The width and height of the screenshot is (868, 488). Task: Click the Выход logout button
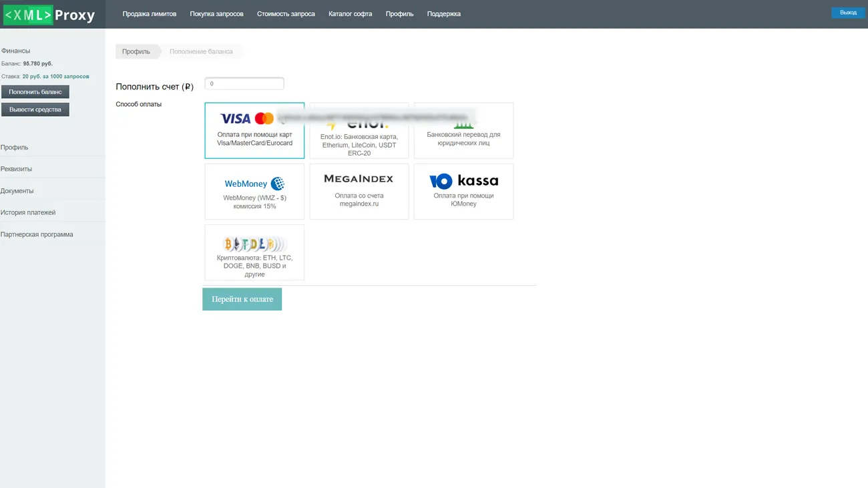(x=848, y=13)
